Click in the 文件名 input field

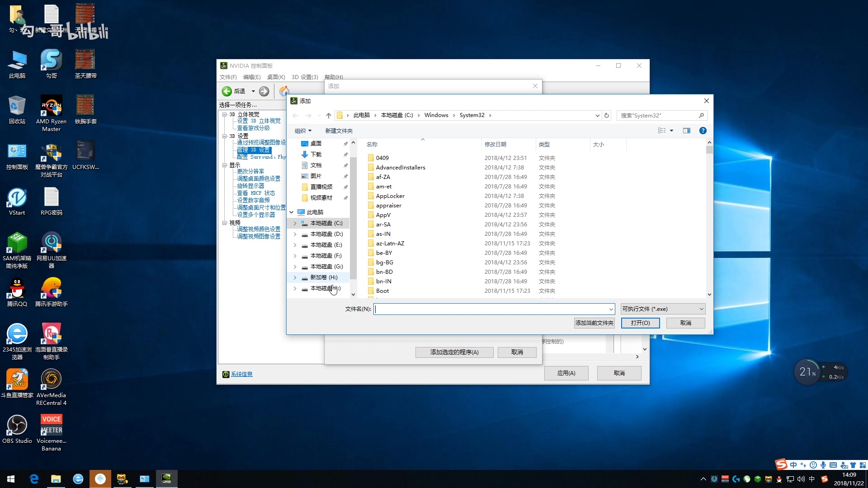[491, 309]
